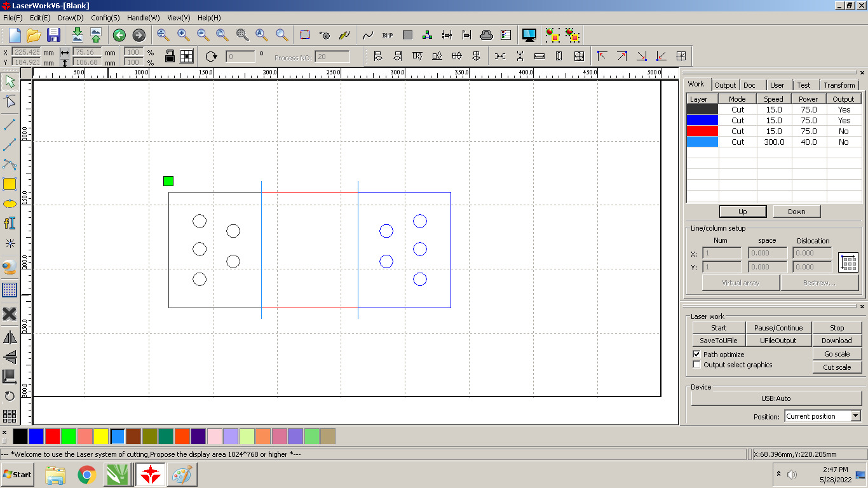
Task: Set the laser origin to the top-left corner
Action: 602,56
